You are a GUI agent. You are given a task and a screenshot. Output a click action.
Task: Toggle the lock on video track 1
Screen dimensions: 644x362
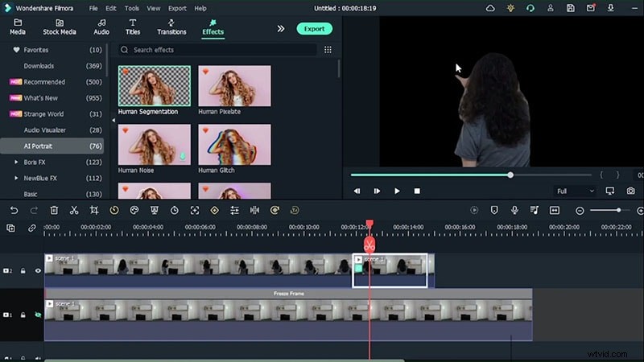click(x=24, y=315)
